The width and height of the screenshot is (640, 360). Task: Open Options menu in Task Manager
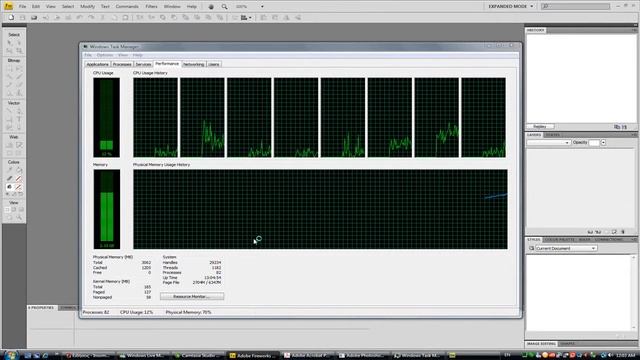coord(105,55)
